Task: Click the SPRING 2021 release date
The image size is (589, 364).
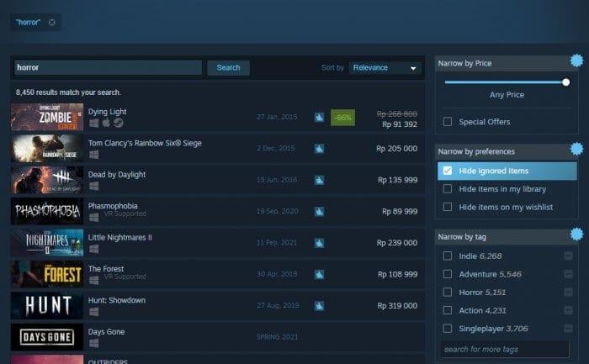Action: click(277, 337)
